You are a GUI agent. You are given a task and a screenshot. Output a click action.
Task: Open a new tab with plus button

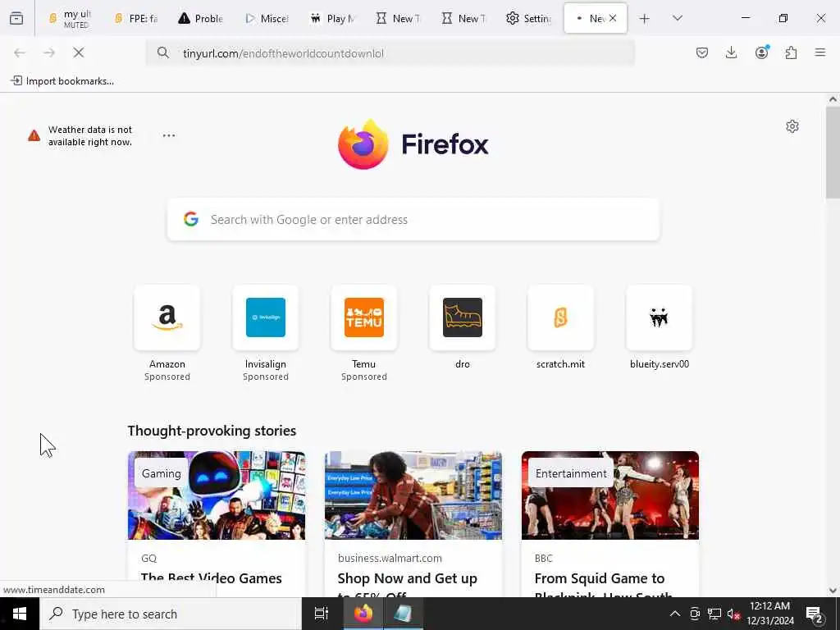[645, 19]
